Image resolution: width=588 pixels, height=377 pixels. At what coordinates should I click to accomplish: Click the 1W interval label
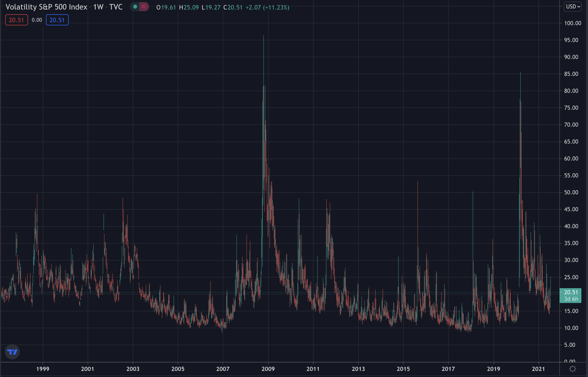pyautogui.click(x=98, y=7)
